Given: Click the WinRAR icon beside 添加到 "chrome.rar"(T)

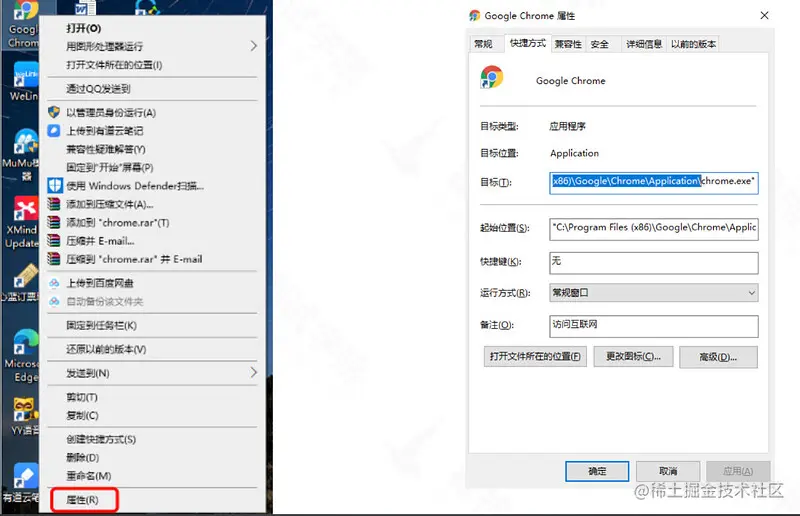Looking at the screenshot, I should click(x=54, y=223).
